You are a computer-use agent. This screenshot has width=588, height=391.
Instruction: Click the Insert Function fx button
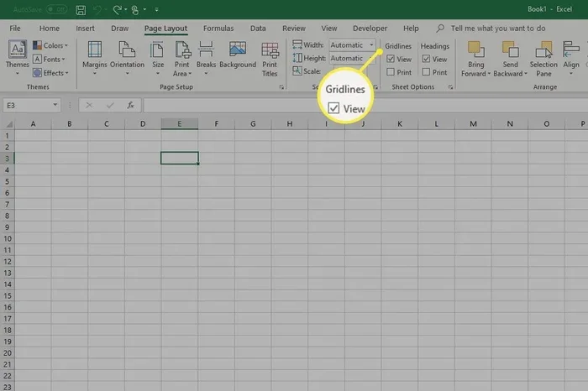130,105
